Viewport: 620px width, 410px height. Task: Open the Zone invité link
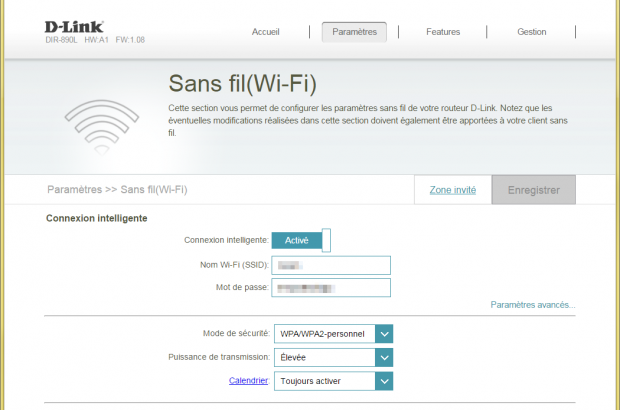point(452,190)
